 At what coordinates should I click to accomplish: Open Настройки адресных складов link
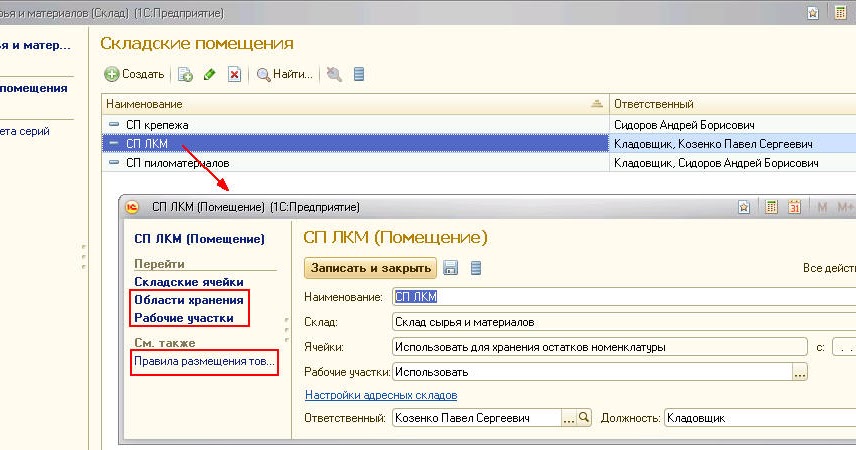point(381,395)
